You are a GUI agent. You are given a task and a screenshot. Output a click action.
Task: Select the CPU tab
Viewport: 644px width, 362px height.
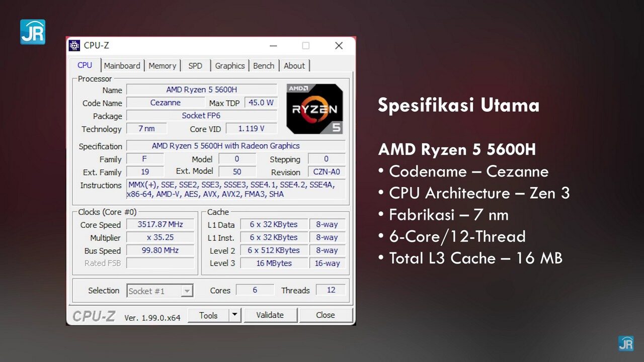point(85,65)
